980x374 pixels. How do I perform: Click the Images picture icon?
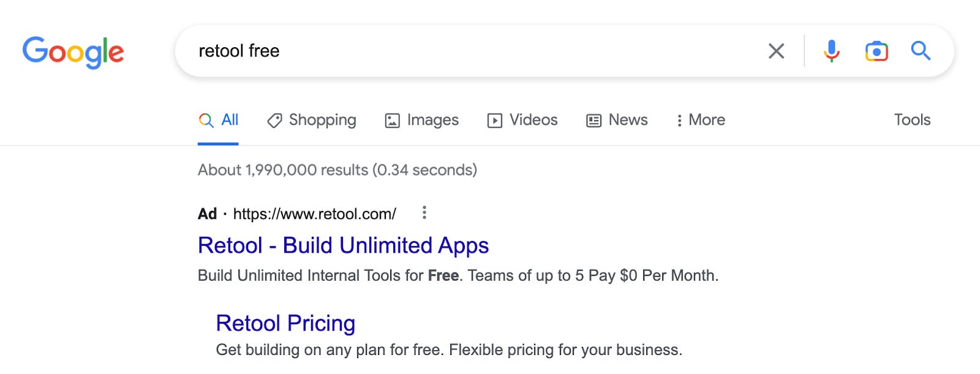click(393, 120)
